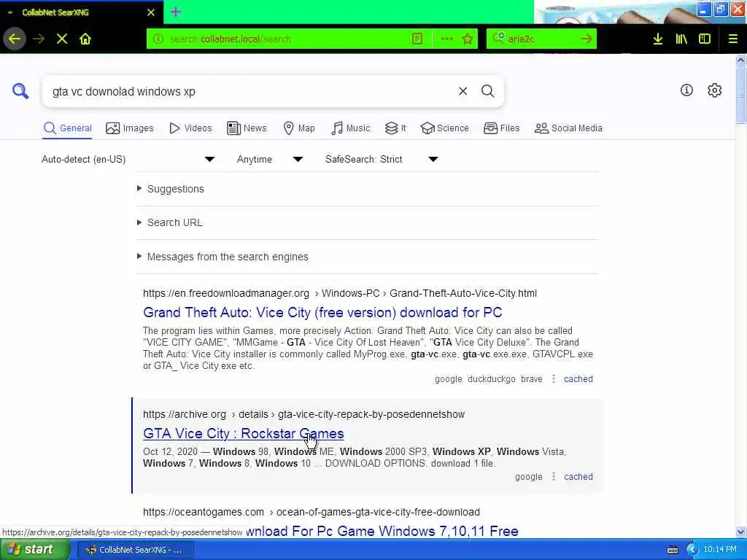The width and height of the screenshot is (747, 560).
Task: Click the keyboard icon in system tray
Action: [x=672, y=550]
